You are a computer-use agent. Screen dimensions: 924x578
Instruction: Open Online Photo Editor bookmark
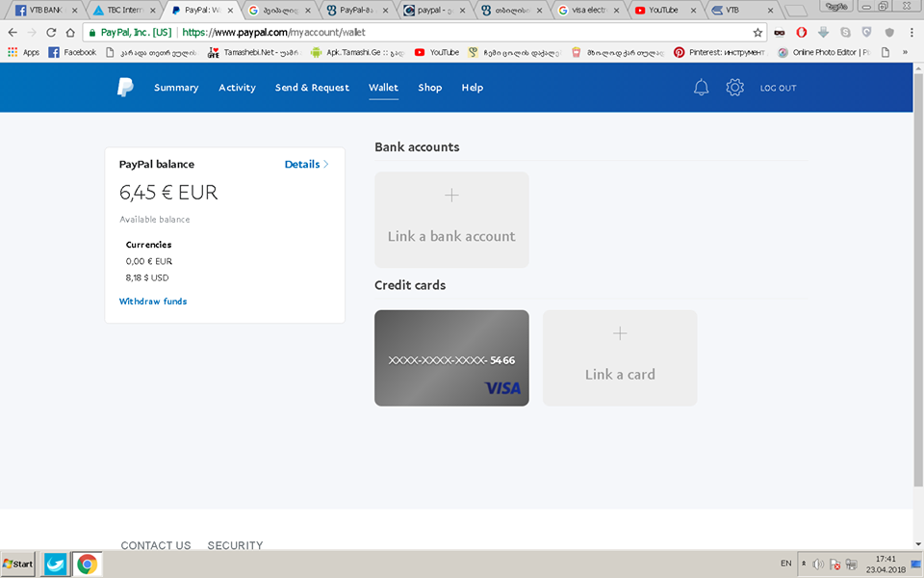[824, 52]
